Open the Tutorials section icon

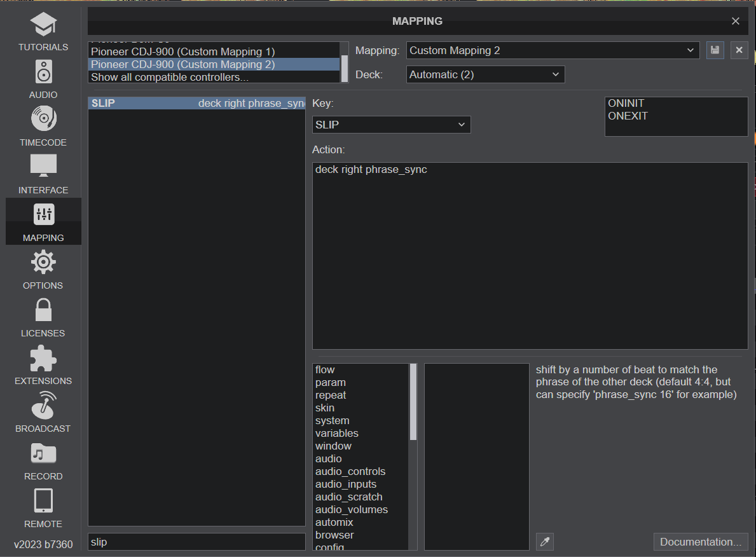coord(43,25)
